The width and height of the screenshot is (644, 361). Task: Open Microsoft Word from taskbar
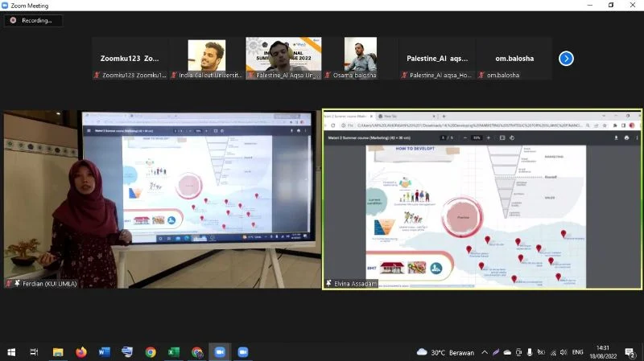[x=104, y=352]
